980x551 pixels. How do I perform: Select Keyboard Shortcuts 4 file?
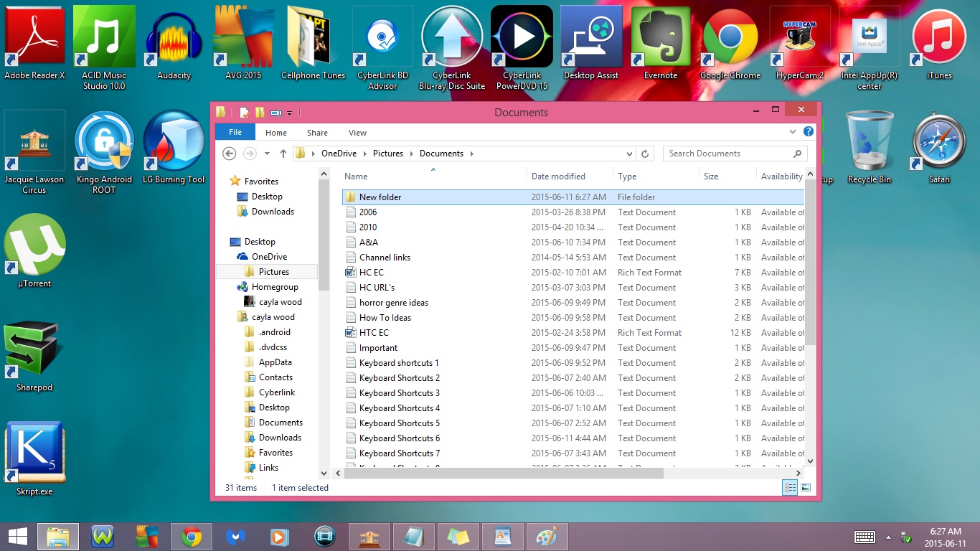(x=573, y=408)
